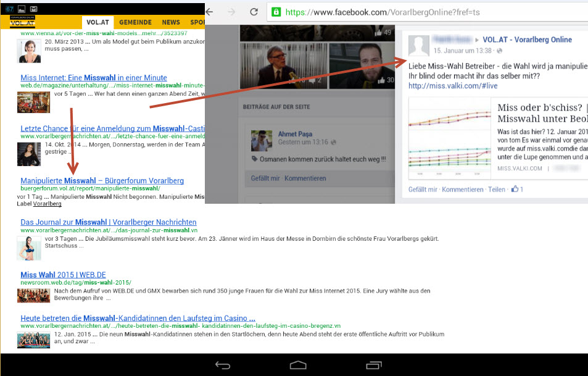Screen dimensions: 588x376
Task: Click the bikini thumbnail of Das Journal result
Action: pyautogui.click(x=29, y=248)
